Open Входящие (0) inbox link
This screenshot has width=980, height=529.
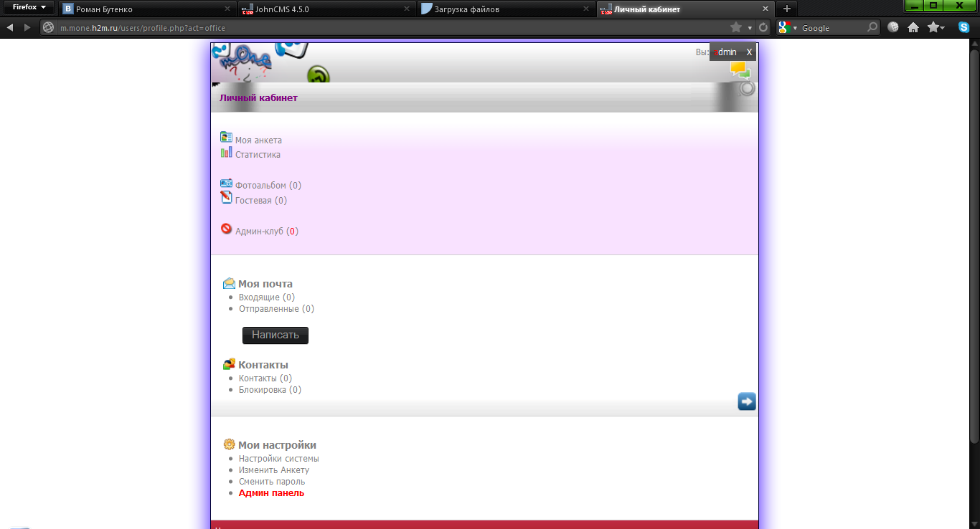267,297
